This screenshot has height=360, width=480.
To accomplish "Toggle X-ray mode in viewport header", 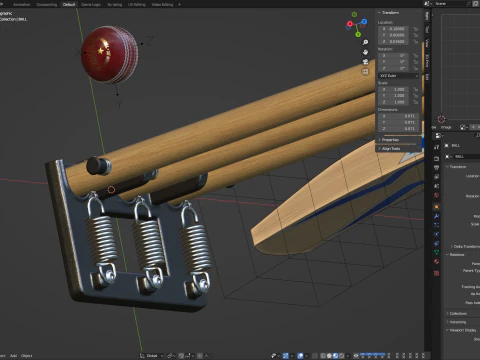I will click(x=315, y=356).
